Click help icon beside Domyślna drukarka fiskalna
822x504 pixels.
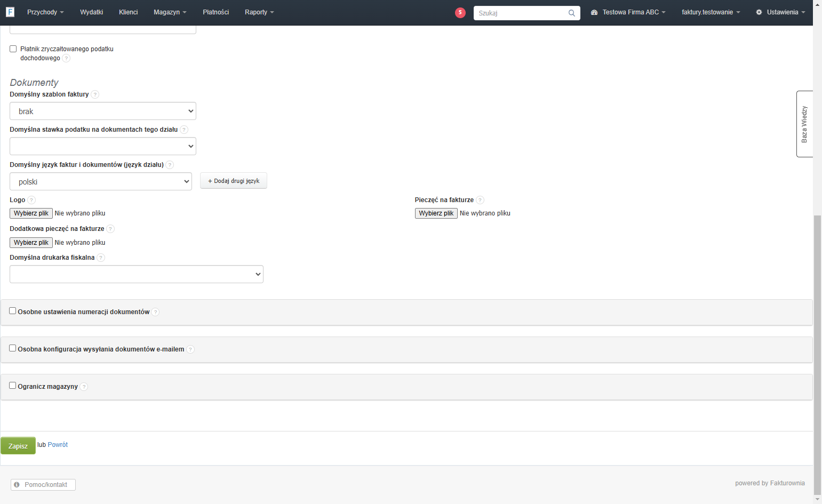point(101,258)
